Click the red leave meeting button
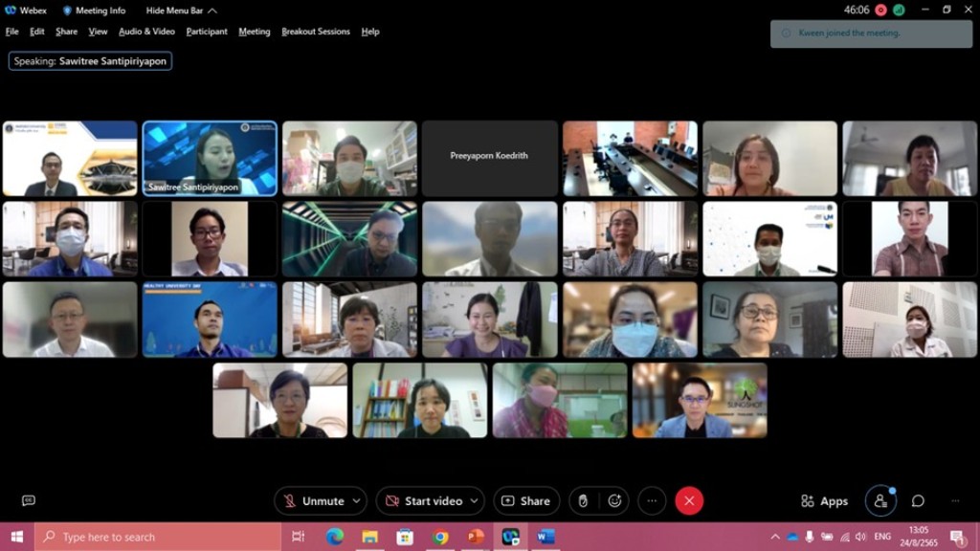 click(x=689, y=500)
